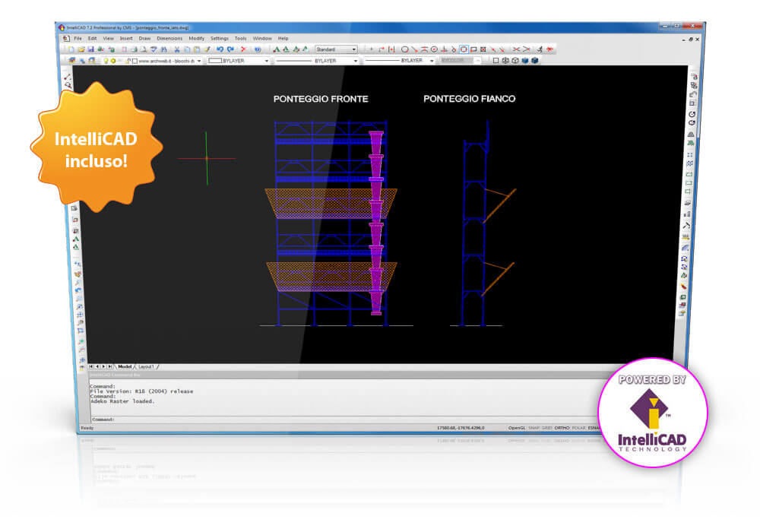Image resolution: width=760 pixels, height=532 pixels.
Task: Toggle SNAP mode in status bar
Action: pos(534,428)
